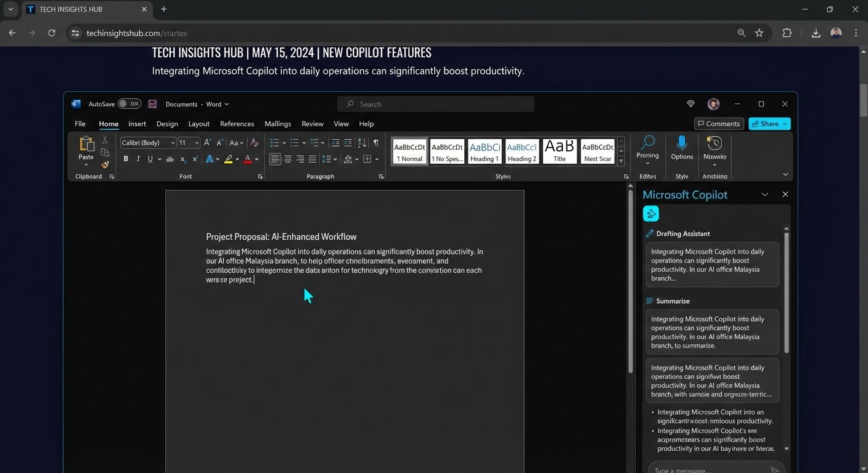Toggle underline formatting
This screenshot has width=868, height=473.
click(150, 158)
